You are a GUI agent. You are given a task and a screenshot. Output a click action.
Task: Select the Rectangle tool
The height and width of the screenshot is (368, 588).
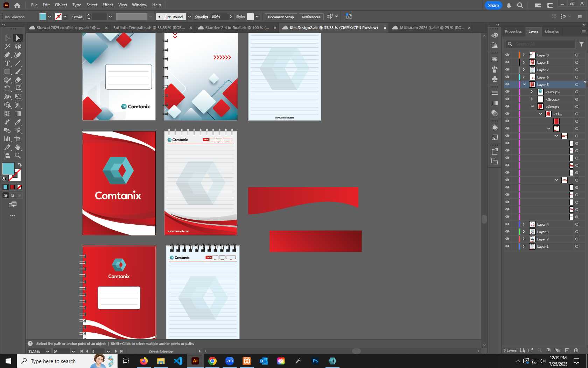pos(7,71)
